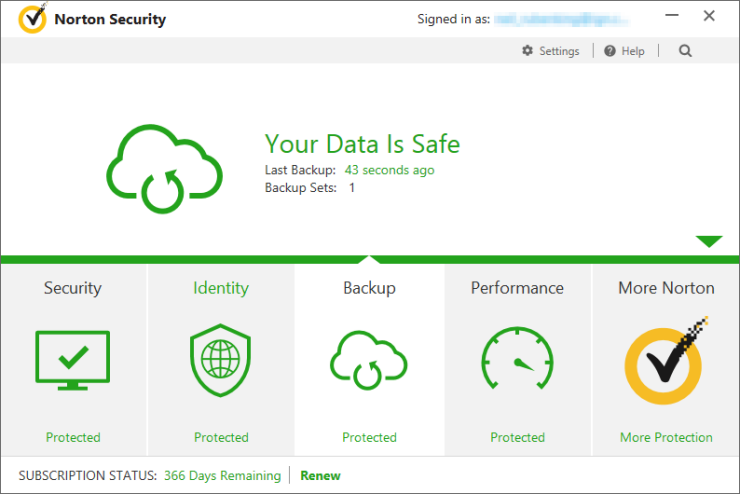Expand details with the green down arrow
Image resolution: width=740 pixels, height=494 pixels.
click(708, 241)
